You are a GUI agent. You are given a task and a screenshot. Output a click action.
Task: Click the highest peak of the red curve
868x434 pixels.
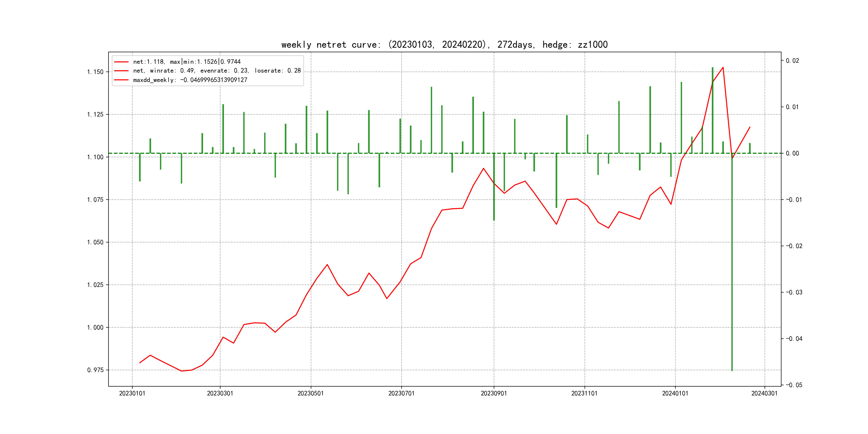[x=723, y=68]
